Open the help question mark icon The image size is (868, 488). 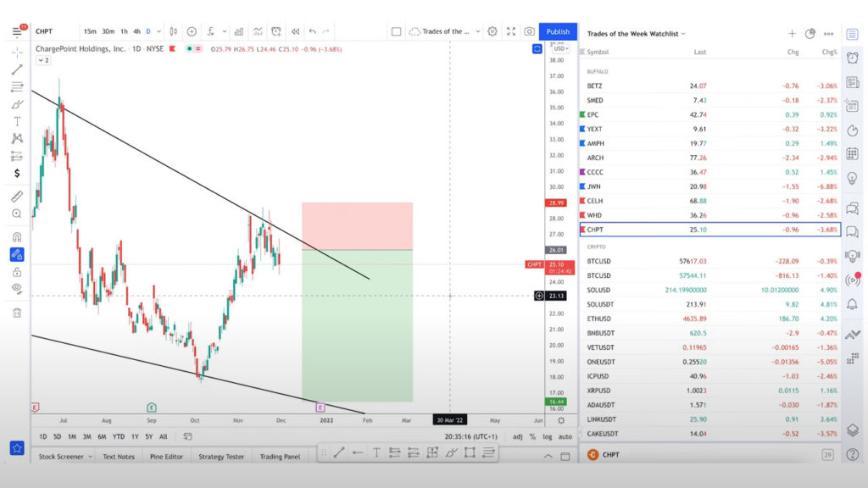[x=853, y=455]
